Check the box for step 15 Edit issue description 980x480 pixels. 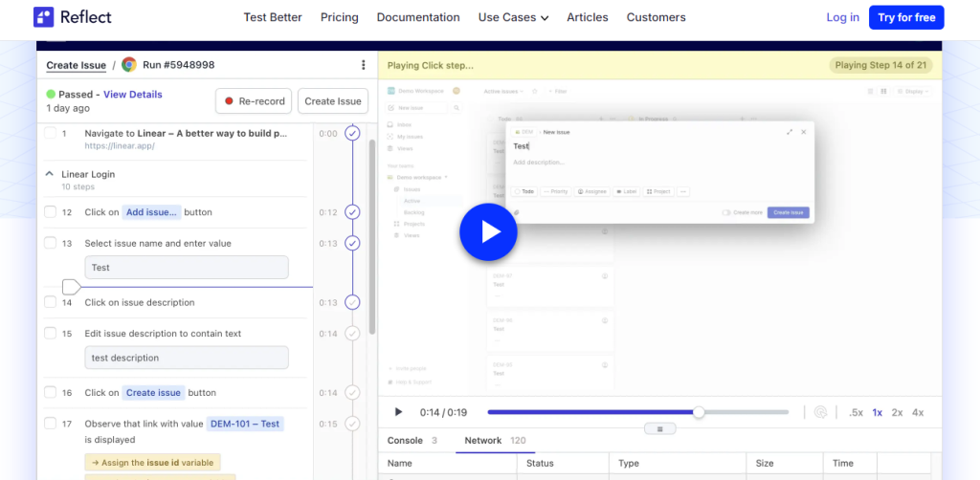[x=50, y=334]
